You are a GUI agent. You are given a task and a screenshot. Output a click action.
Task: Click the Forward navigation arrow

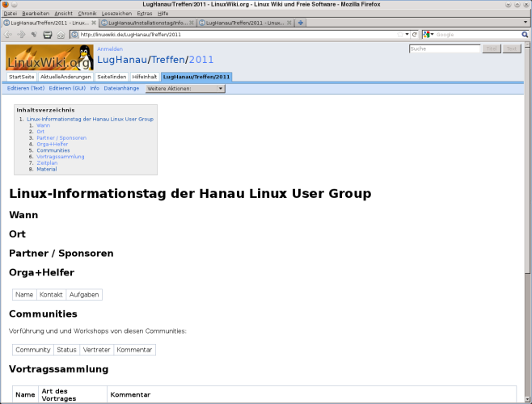pos(20,35)
